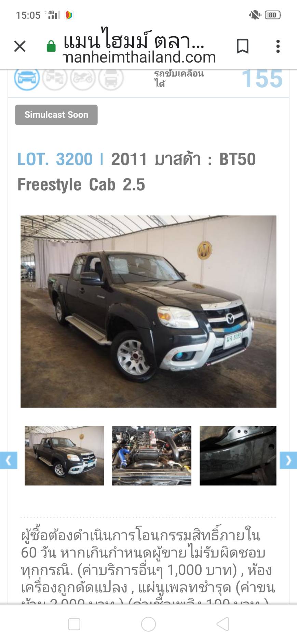Select the bus/truck filter icon
The height and width of the screenshot is (644, 297).
(x=111, y=78)
